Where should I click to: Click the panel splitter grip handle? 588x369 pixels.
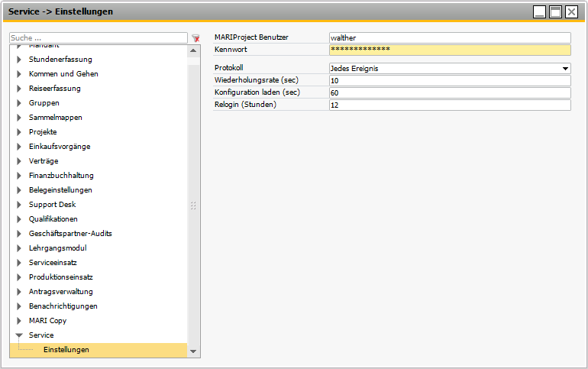[193, 206]
